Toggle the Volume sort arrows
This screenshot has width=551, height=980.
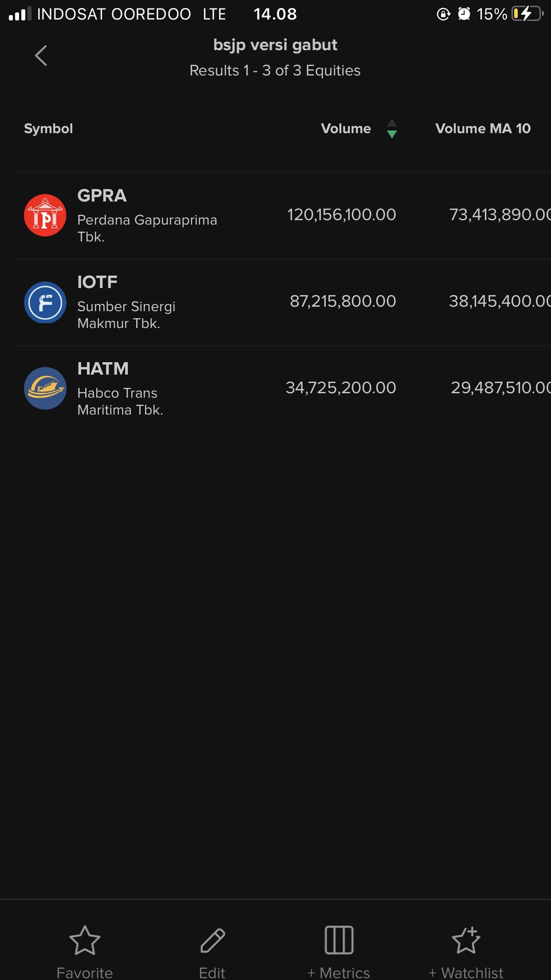[x=392, y=129]
